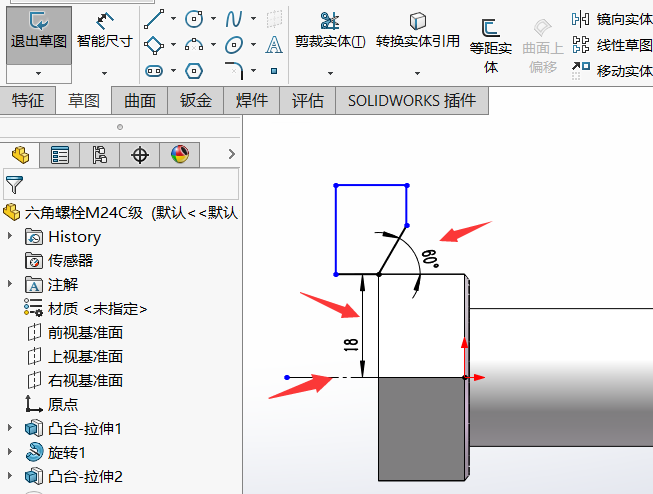Screen dimensions: 653x494
Task: Click the 移动实体 move entities tool
Action: pos(612,71)
